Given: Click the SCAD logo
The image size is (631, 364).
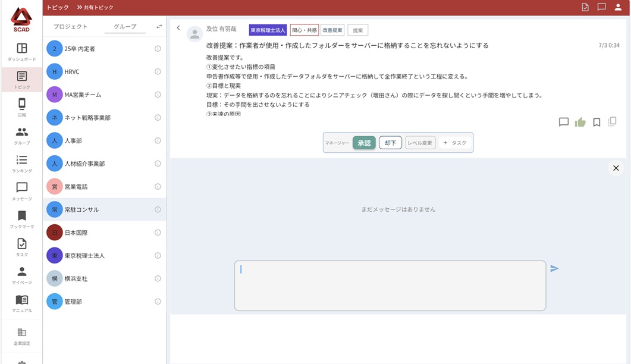Looking at the screenshot, I should 21,20.
